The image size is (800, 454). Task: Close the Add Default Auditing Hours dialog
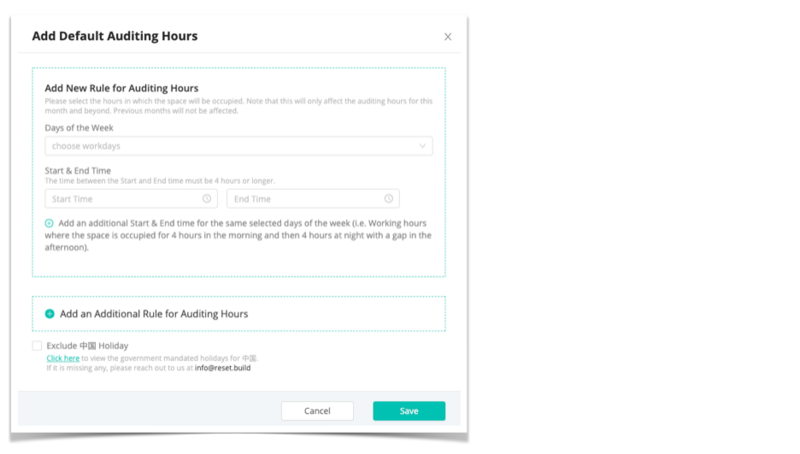[447, 37]
